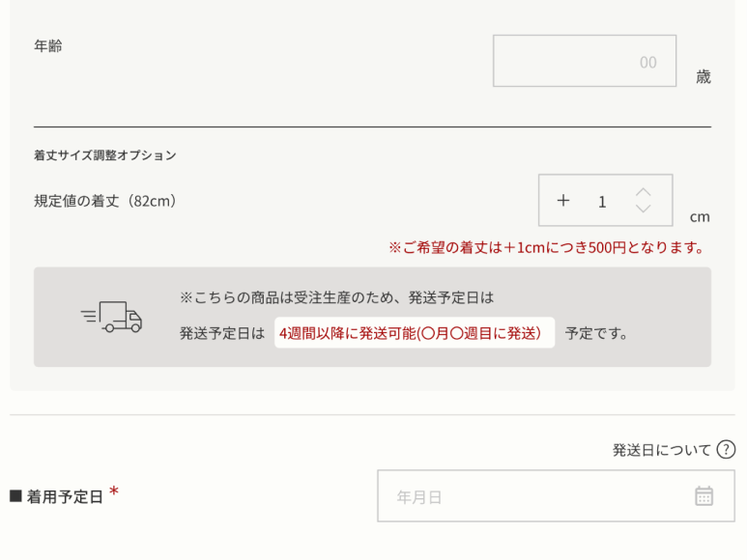
Task: Click the question mark help icon
Action: 726,450
